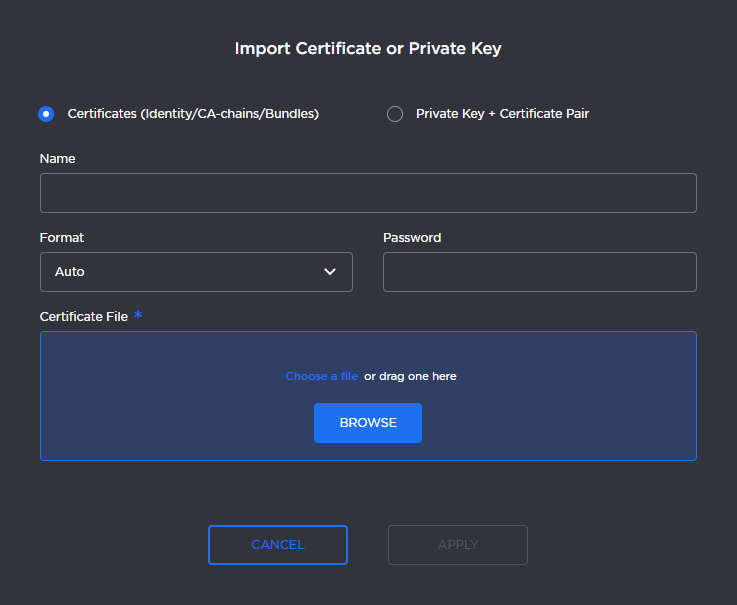
Task: Click the Password field label
Action: pyautogui.click(x=412, y=238)
